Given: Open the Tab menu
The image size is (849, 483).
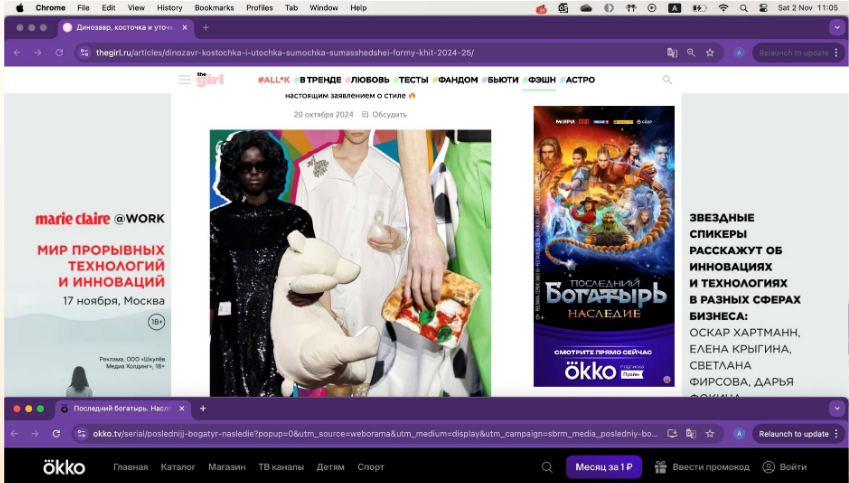Looking at the screenshot, I should tap(291, 8).
